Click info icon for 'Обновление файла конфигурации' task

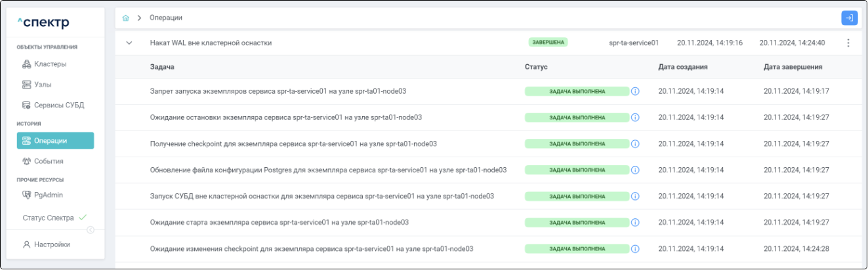click(634, 170)
